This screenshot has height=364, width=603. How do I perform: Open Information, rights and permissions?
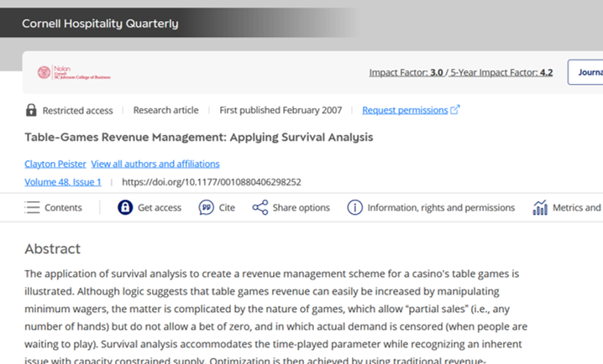(x=441, y=207)
